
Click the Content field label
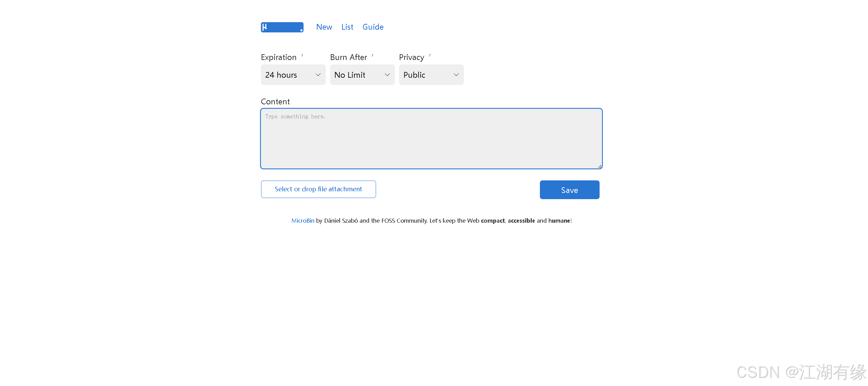click(x=275, y=102)
